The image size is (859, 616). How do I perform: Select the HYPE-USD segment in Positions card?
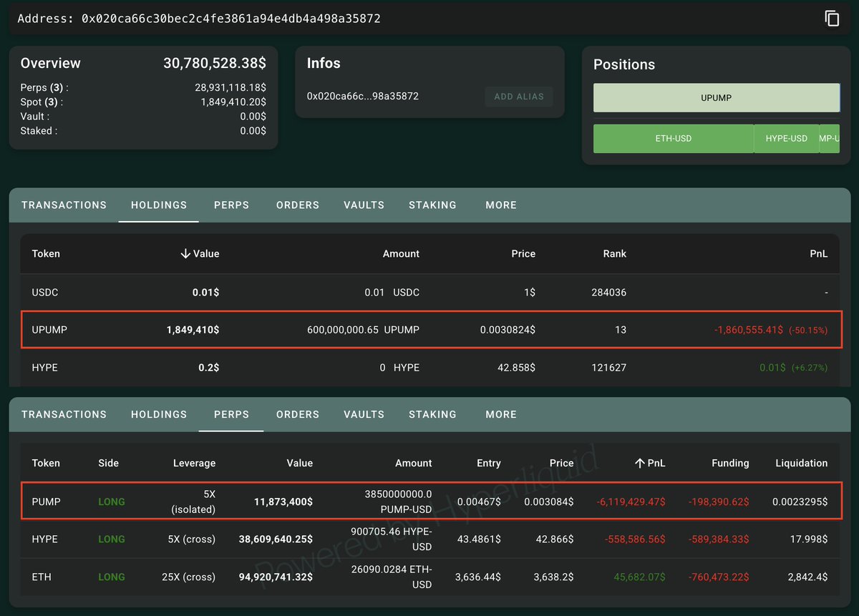(787, 138)
